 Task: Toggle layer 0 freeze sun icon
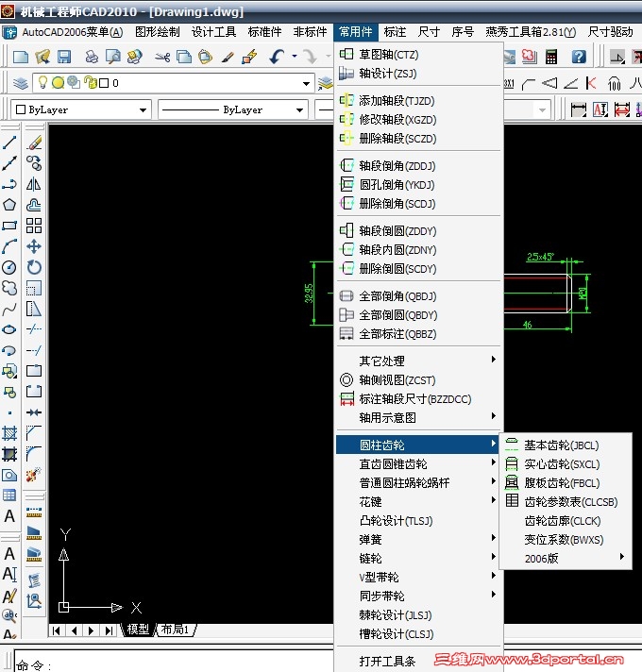click(x=58, y=83)
